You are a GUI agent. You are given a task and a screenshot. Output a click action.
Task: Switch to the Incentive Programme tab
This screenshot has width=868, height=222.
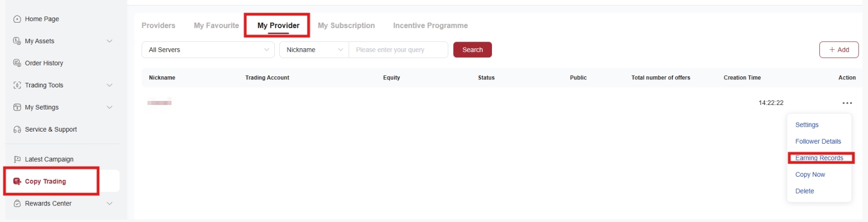coord(430,26)
